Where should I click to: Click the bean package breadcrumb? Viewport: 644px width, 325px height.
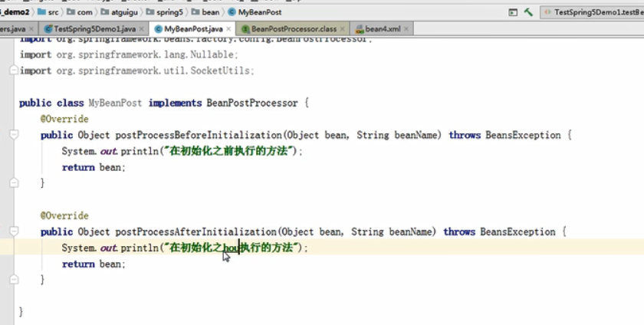pyautogui.click(x=205, y=12)
